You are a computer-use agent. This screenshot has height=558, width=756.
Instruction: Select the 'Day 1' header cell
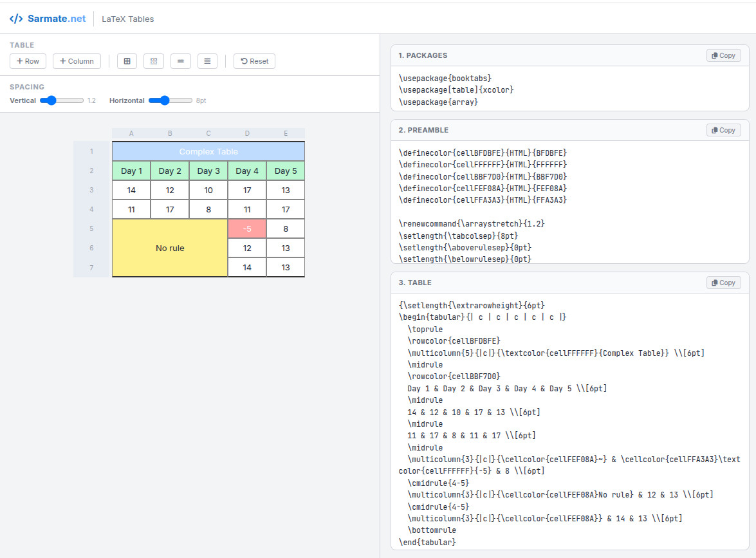131,171
